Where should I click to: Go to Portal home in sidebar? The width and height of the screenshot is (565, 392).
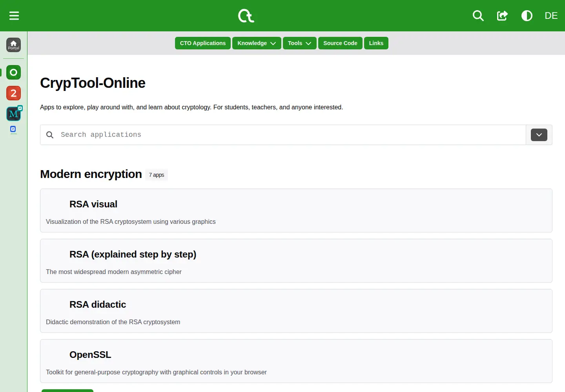coord(13,45)
